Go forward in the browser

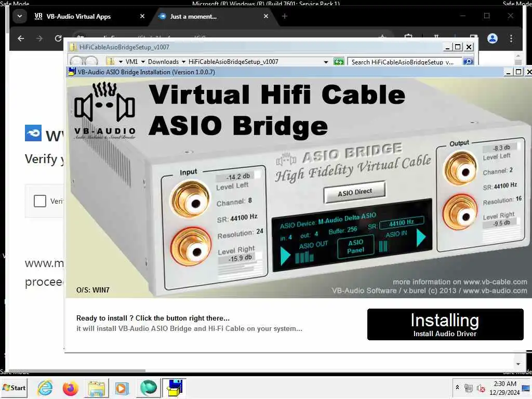[39, 38]
